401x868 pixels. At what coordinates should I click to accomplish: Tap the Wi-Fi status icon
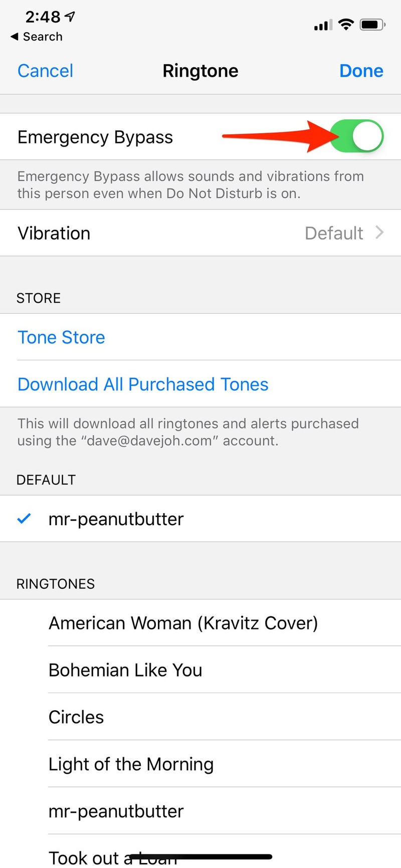point(346,24)
